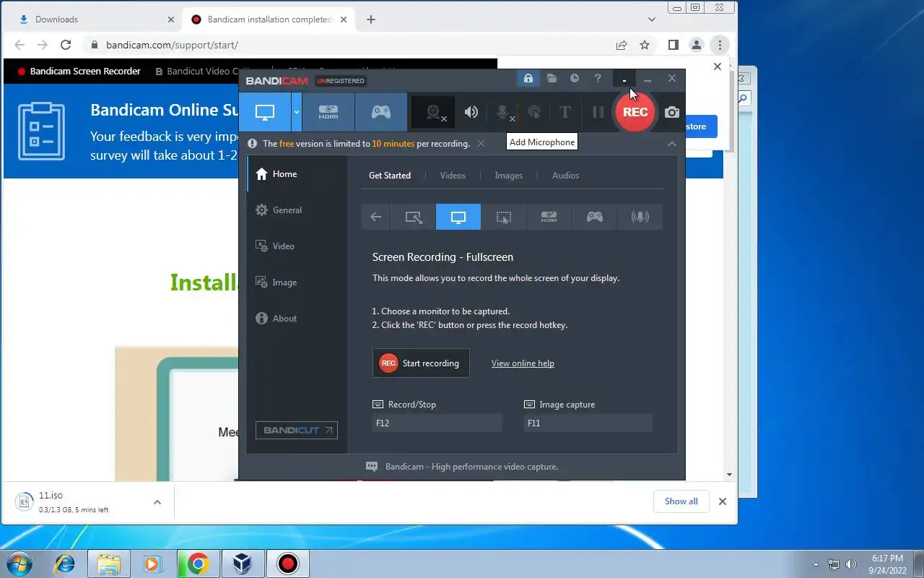This screenshot has width=924, height=578.
Task: Select audio-only recording mode icon
Action: 640,217
